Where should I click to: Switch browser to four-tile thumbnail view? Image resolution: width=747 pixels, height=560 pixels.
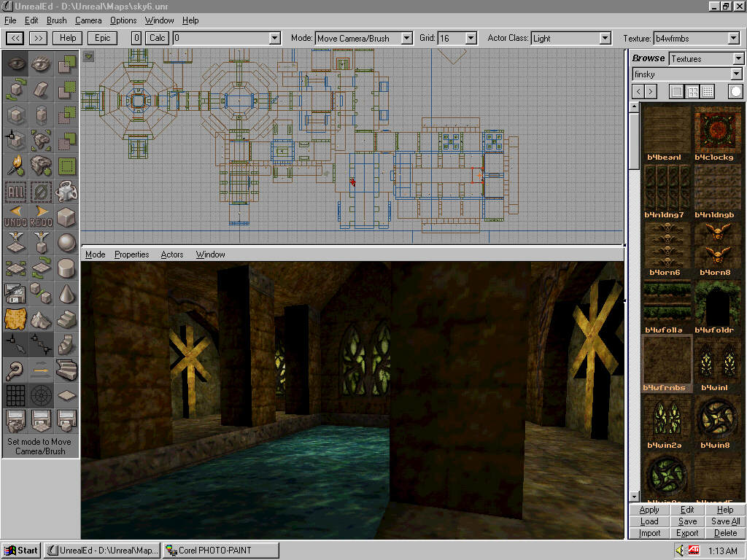pos(692,91)
